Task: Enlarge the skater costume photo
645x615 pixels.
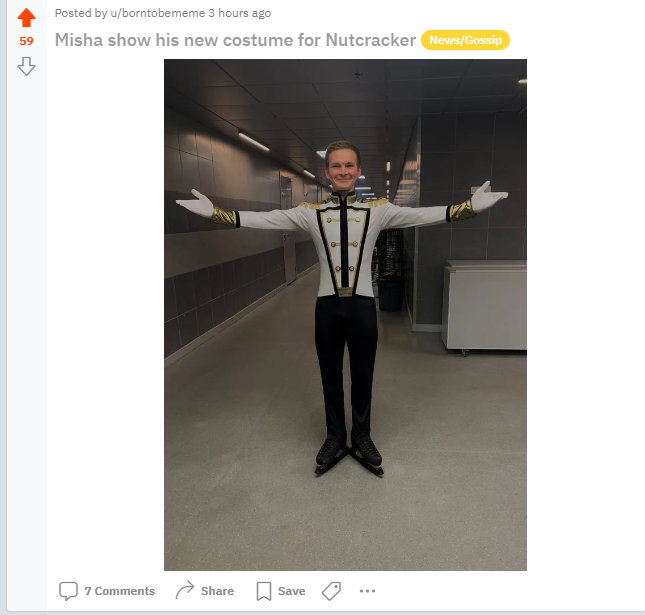Action: click(x=345, y=315)
